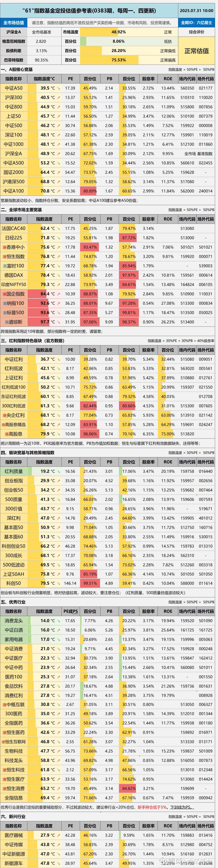Select code 164824 in 印度NIFTY50 row

(187, 285)
